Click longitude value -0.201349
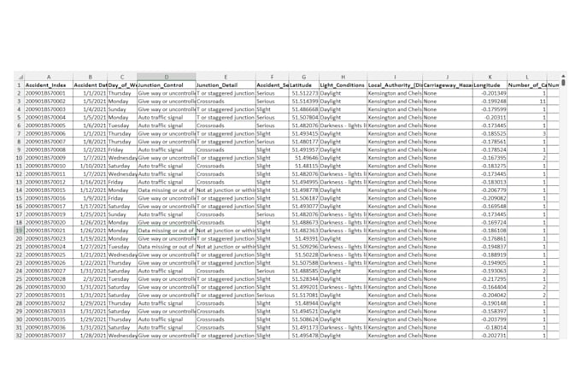The image size is (581, 392). tap(490, 93)
